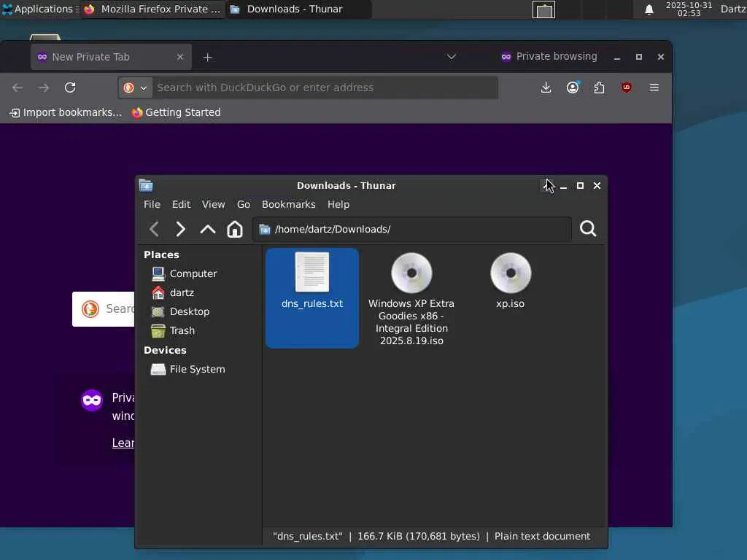The width and height of the screenshot is (747, 560).
Task: Click the Thunar search magnifier icon
Action: pyautogui.click(x=588, y=228)
